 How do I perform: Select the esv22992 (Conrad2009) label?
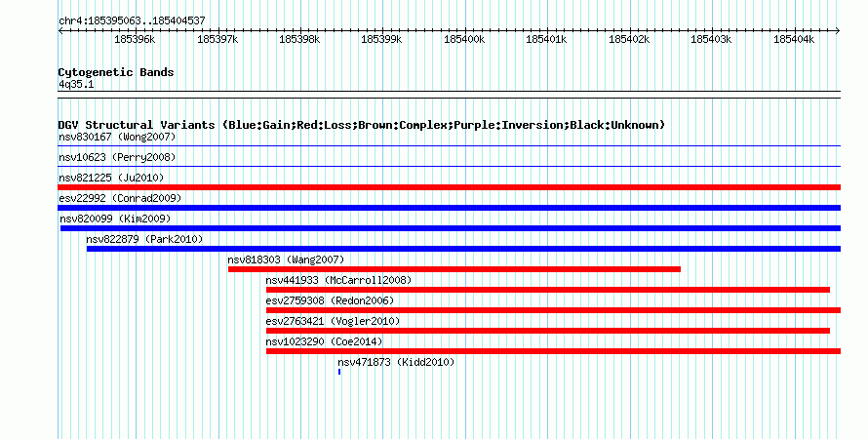(120, 198)
